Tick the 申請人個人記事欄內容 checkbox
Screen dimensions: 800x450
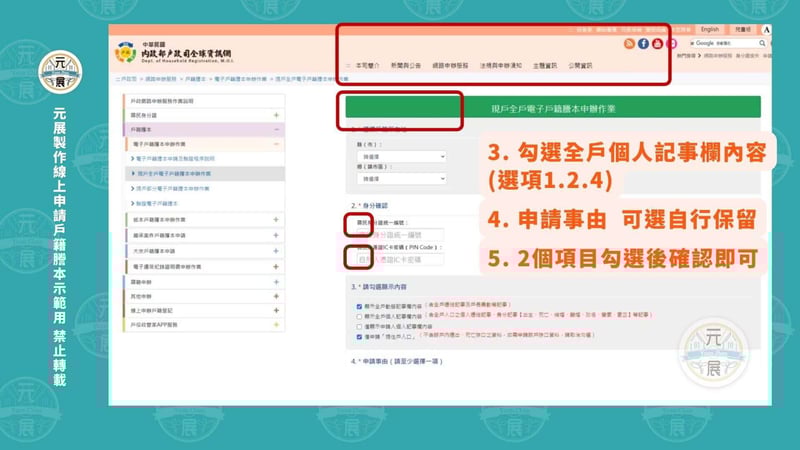click(359, 327)
